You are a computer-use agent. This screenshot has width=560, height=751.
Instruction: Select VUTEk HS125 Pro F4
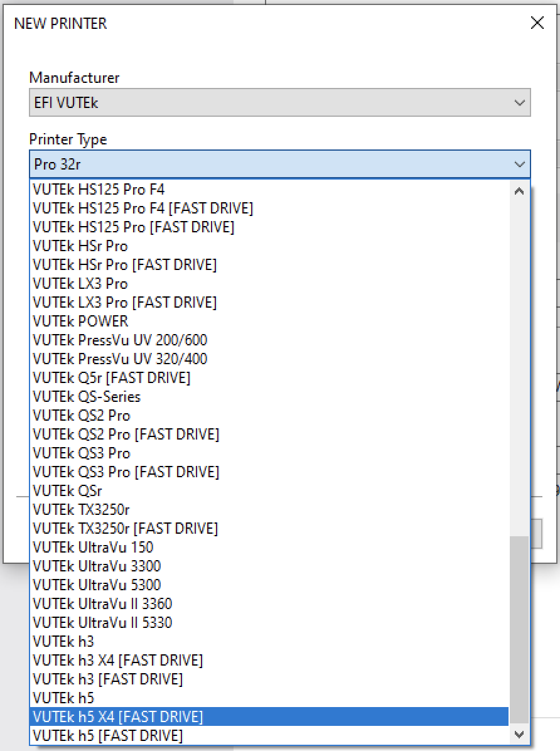click(270, 189)
